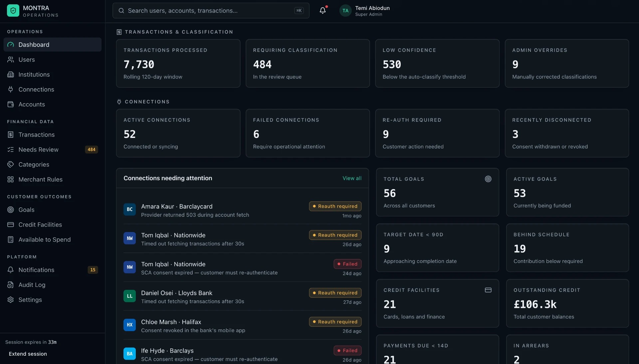Image resolution: width=639 pixels, height=364 pixels.
Task: Open the Amara Kaur · Barclaycard row
Action: (242, 210)
